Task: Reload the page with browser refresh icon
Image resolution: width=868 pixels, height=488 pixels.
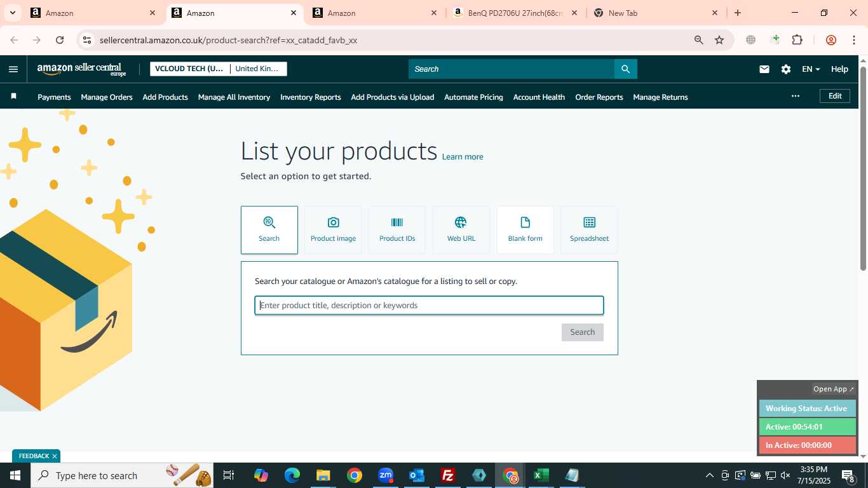Action: point(60,40)
